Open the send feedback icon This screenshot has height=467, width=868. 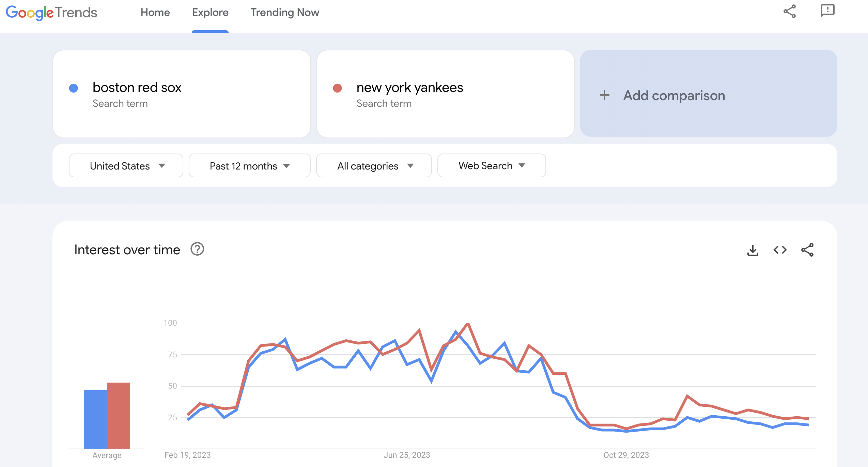coord(827,11)
